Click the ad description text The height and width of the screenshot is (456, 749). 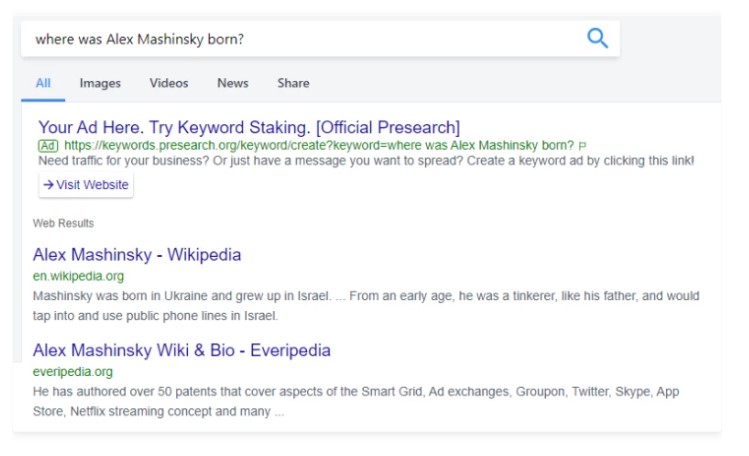(366, 160)
